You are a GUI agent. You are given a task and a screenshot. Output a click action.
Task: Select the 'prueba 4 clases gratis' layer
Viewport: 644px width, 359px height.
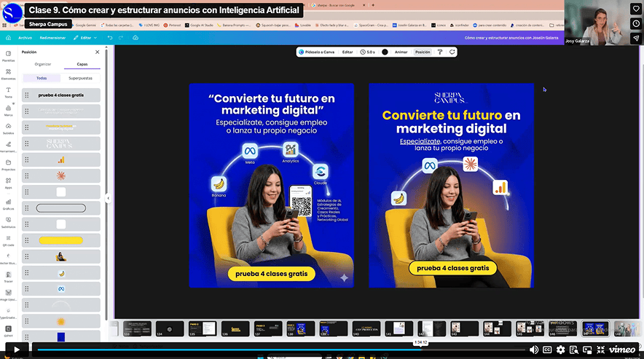point(60,95)
